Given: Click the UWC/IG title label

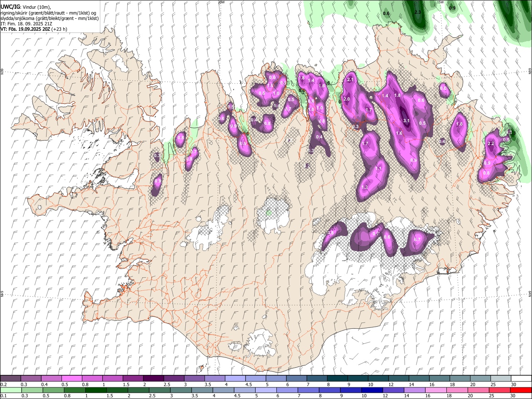Looking at the screenshot, I should [x=10, y=7].
